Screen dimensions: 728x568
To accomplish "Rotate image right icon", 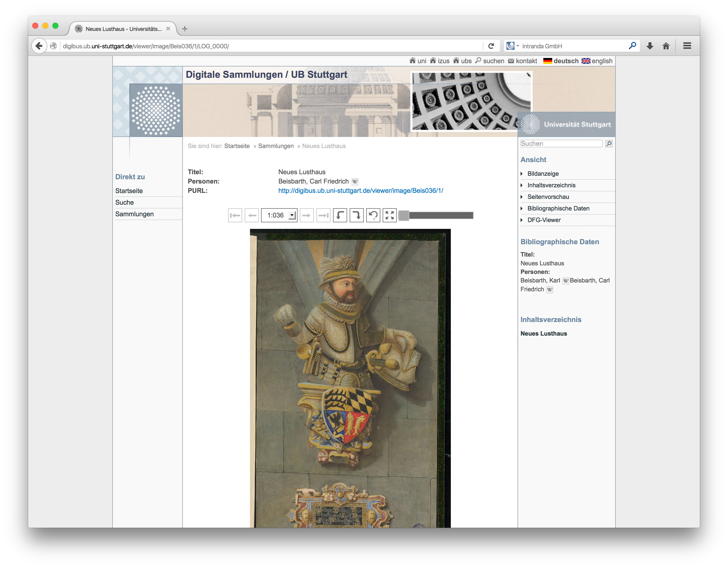I will (357, 215).
